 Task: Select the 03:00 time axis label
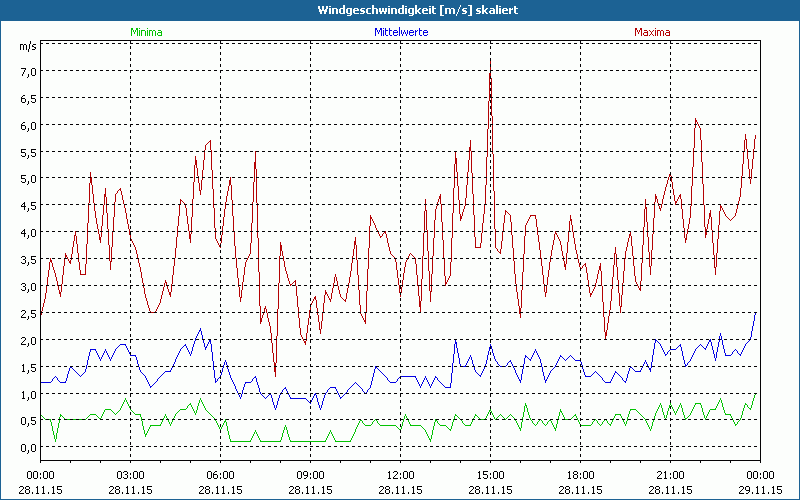click(x=131, y=475)
